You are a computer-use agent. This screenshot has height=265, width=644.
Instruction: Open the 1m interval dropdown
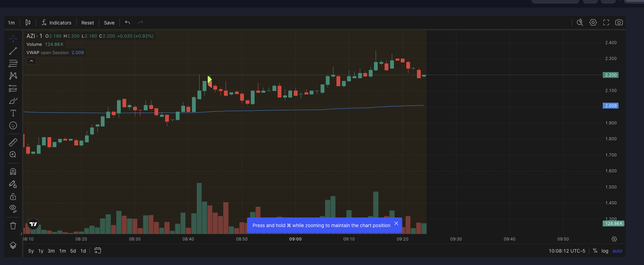[x=11, y=23]
